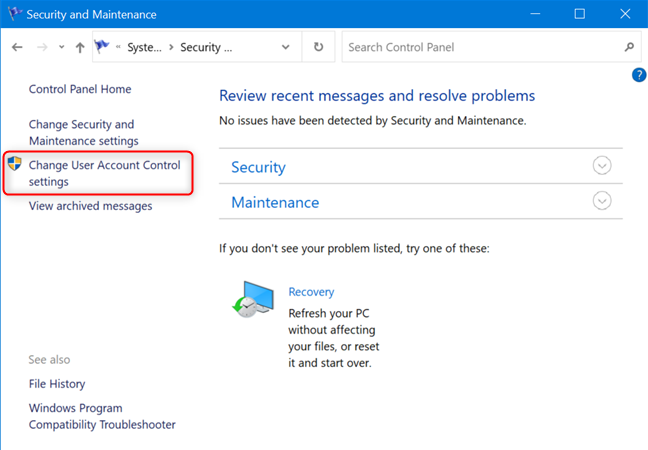Open the recent locations dropdown arrow
Screen dimensions: 648x450
[x=62, y=47]
